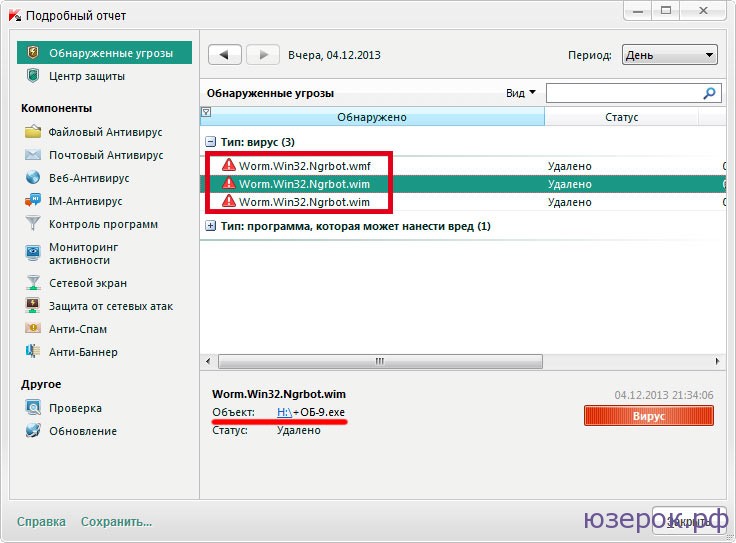This screenshot has height=543, width=736.
Task: Select Веб-Антивирус component
Action: [89, 178]
